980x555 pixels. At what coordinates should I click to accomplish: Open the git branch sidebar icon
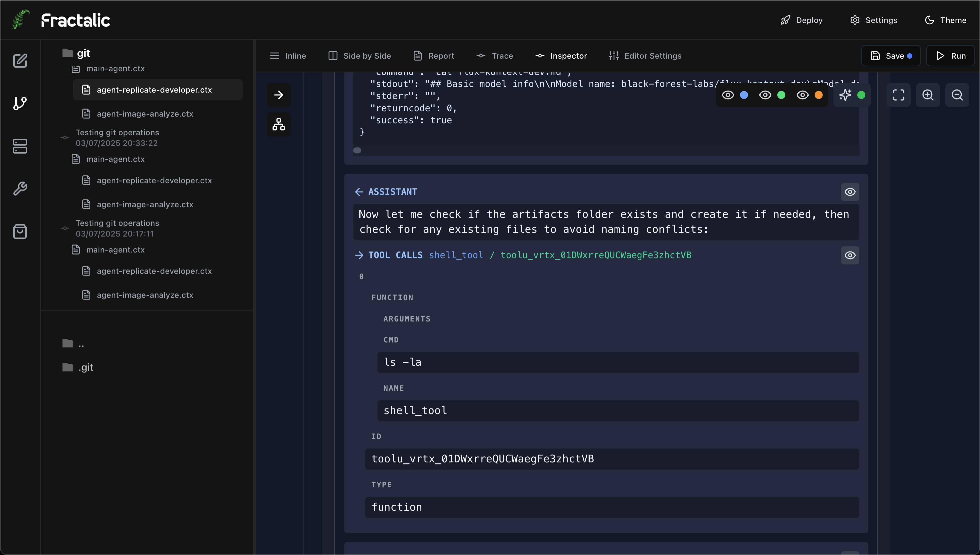(20, 103)
